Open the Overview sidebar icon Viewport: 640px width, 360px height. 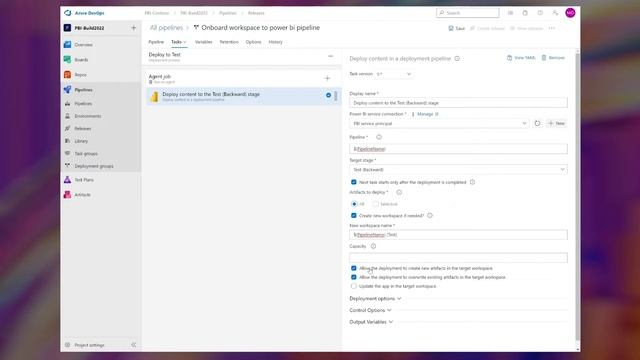67,44
